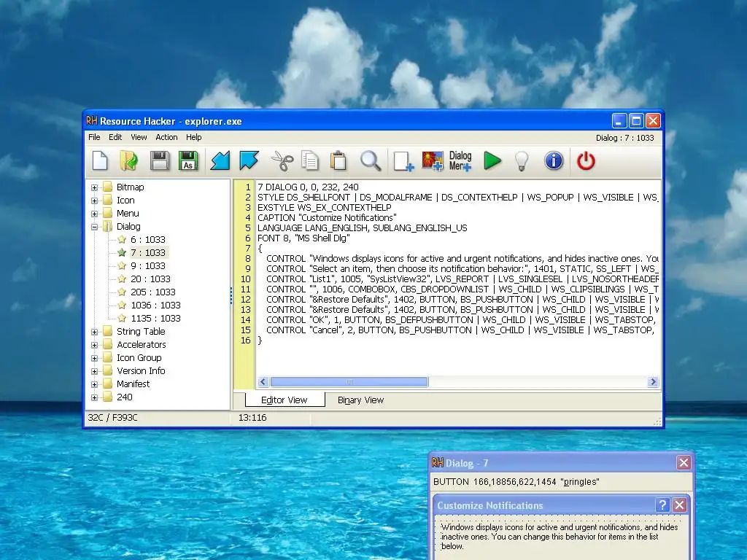Collapse the Dialog tree node
Image resolution: width=747 pixels, height=560 pixels.
coord(94,227)
